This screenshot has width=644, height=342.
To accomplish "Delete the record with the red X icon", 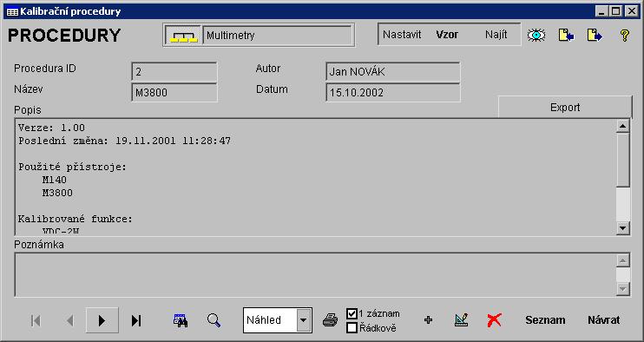I will coord(495,319).
